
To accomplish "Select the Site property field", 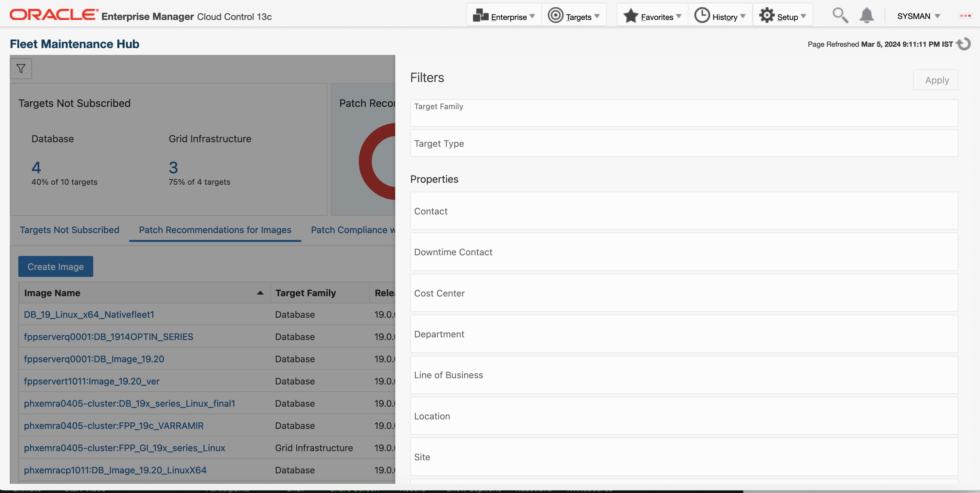I will tap(684, 457).
